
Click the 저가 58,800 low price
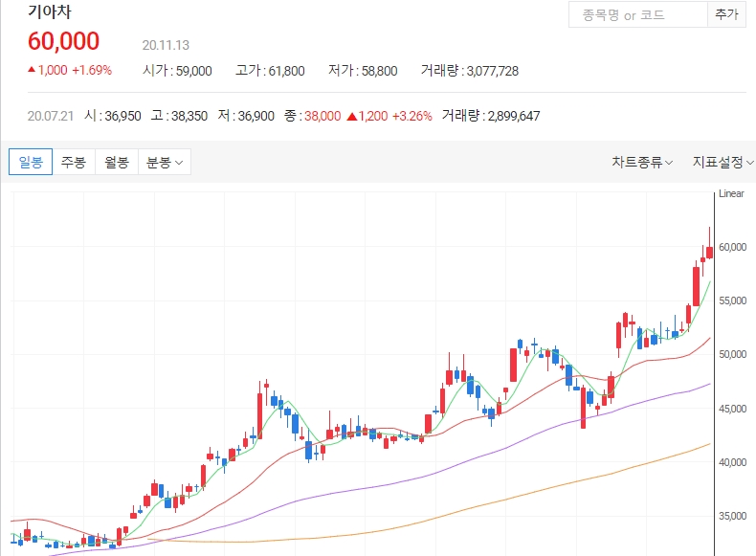[363, 71]
